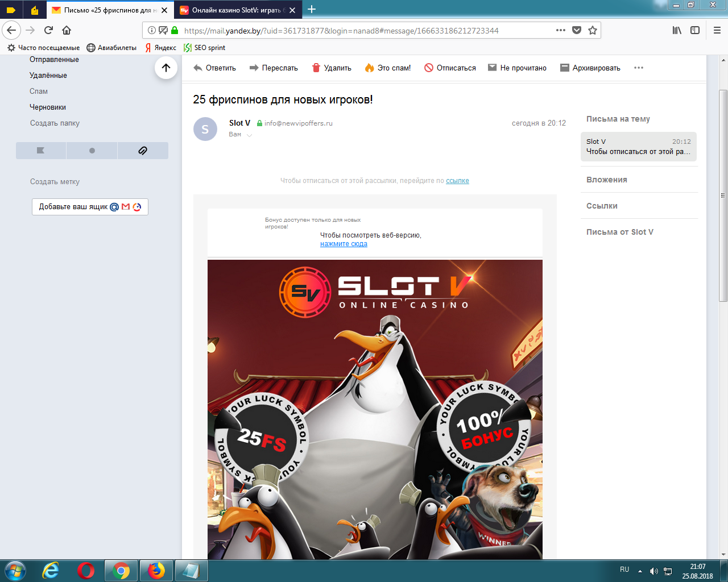Go back using the browser back arrow
This screenshot has width=728, height=582.
point(11,30)
